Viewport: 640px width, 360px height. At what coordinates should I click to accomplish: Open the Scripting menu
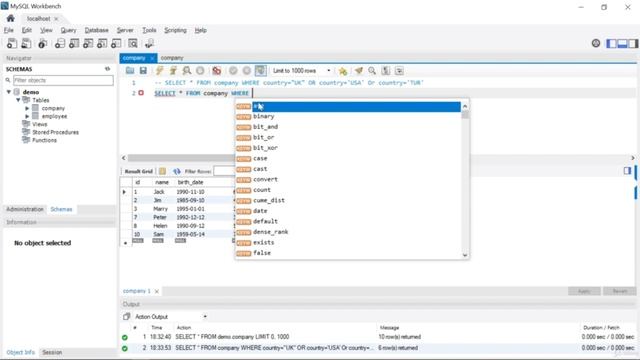pos(175,30)
